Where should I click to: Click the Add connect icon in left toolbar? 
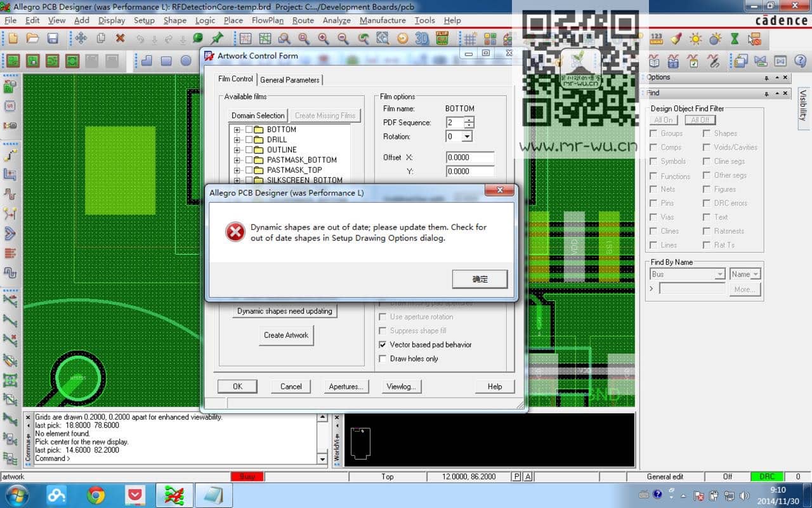[x=10, y=155]
